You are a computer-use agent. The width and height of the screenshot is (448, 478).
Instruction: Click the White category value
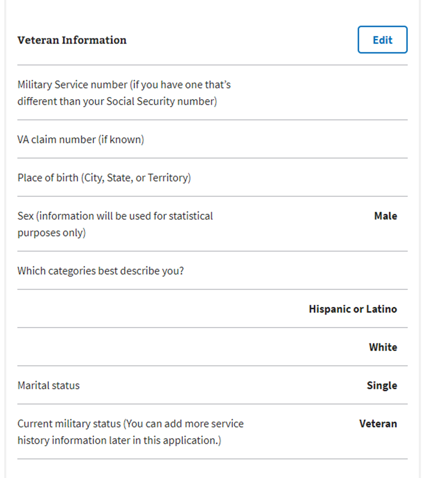pos(383,347)
